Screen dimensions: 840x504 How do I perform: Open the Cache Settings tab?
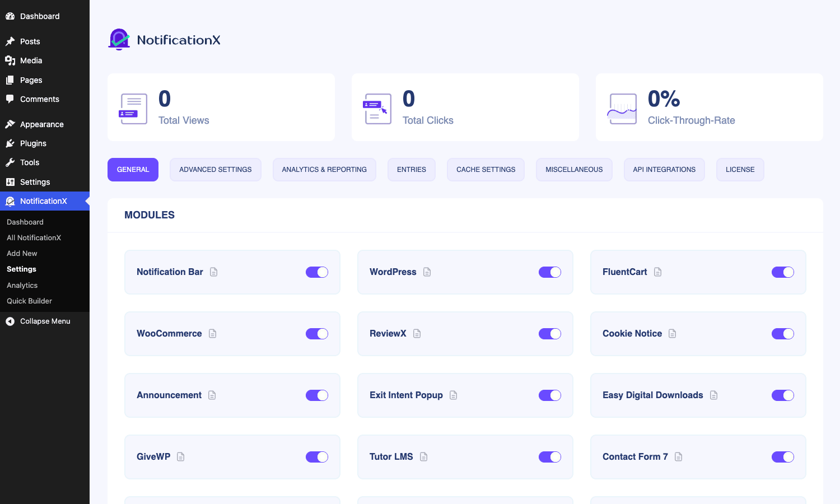coord(486,170)
